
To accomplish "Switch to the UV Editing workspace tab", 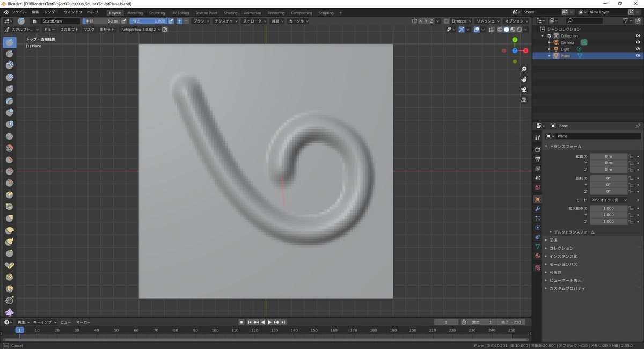I will (x=180, y=13).
